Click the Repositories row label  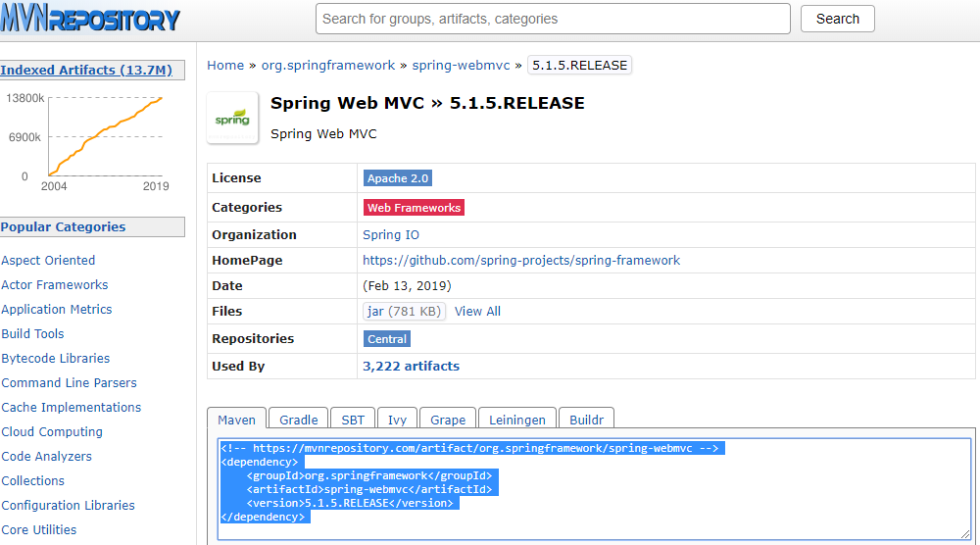[x=253, y=339]
